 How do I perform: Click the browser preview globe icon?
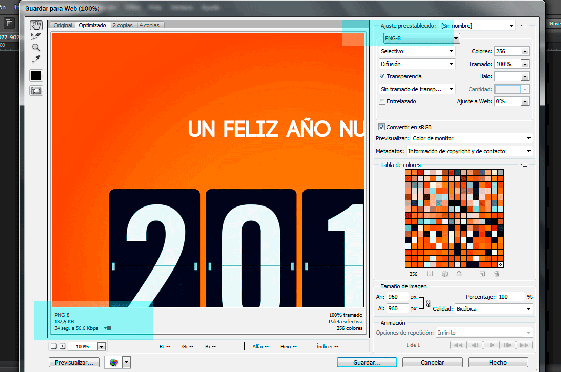[114, 362]
